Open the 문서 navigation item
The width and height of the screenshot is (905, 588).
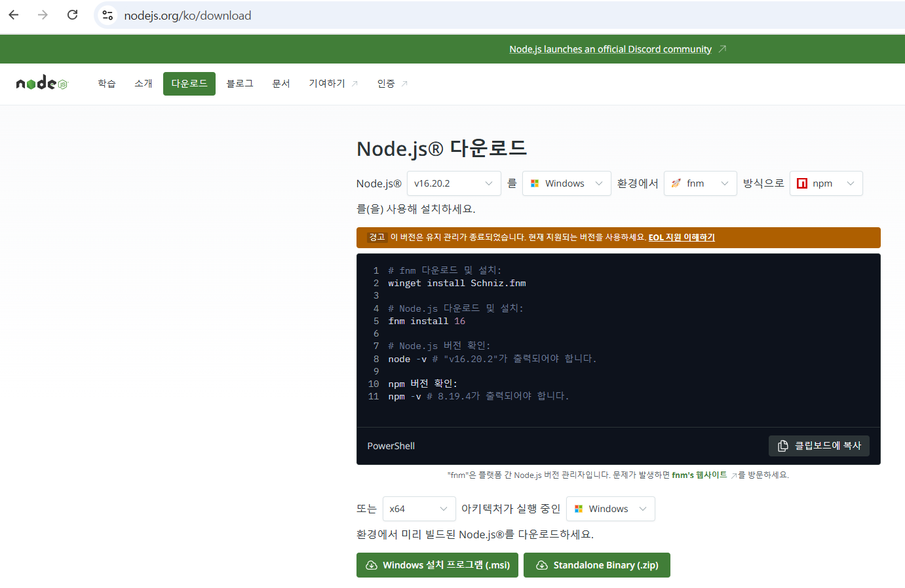[281, 83]
